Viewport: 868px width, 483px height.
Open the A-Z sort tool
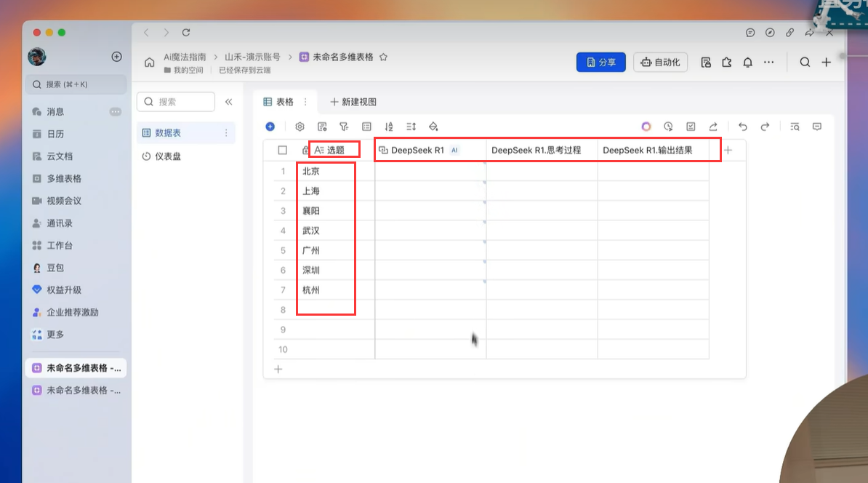pyautogui.click(x=389, y=127)
